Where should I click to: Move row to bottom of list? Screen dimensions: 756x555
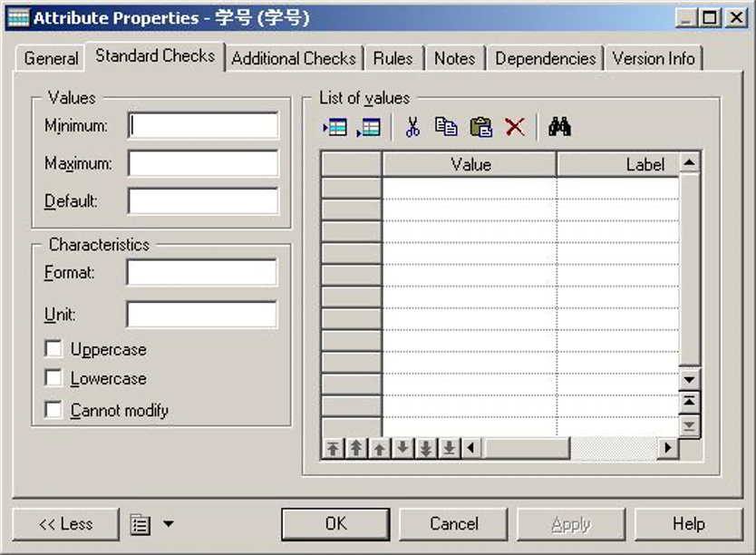449,448
